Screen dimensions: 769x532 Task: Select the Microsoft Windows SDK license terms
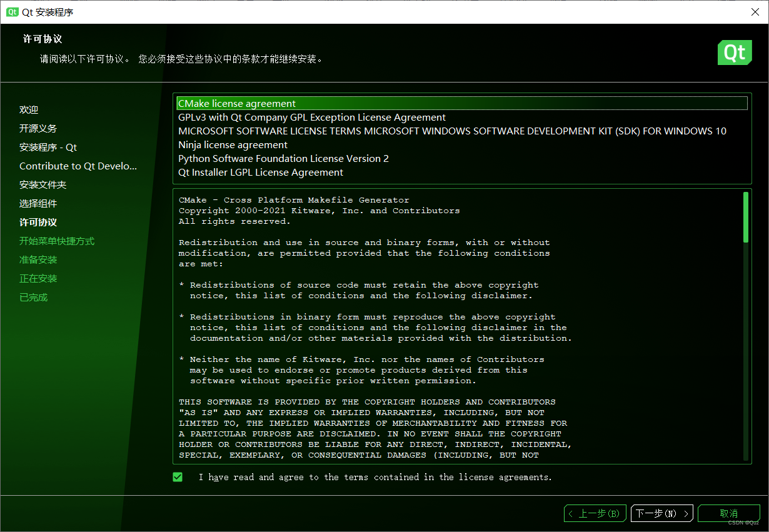pos(462,131)
